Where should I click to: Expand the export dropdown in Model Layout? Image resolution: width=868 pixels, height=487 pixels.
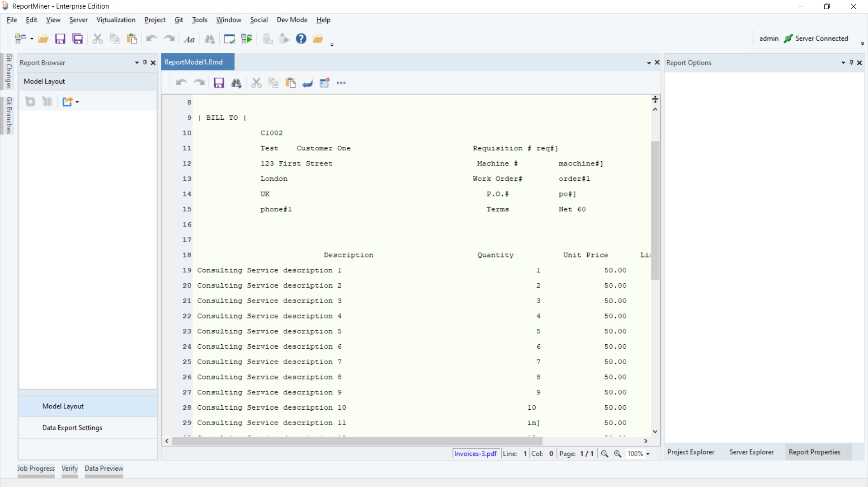pyautogui.click(x=77, y=102)
